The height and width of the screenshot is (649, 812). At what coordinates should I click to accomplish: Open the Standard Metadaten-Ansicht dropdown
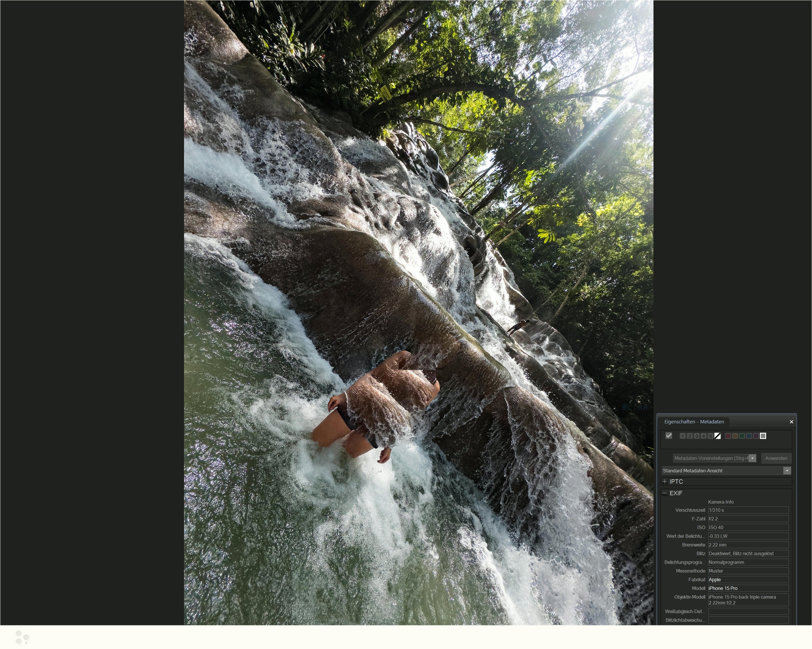click(x=787, y=471)
